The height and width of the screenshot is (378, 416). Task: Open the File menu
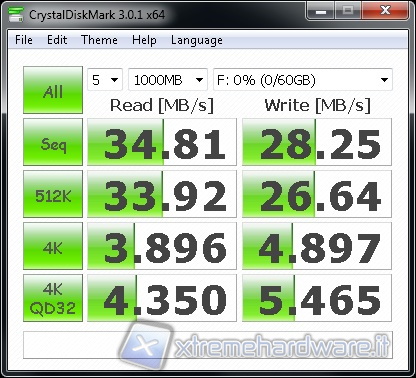(x=24, y=40)
